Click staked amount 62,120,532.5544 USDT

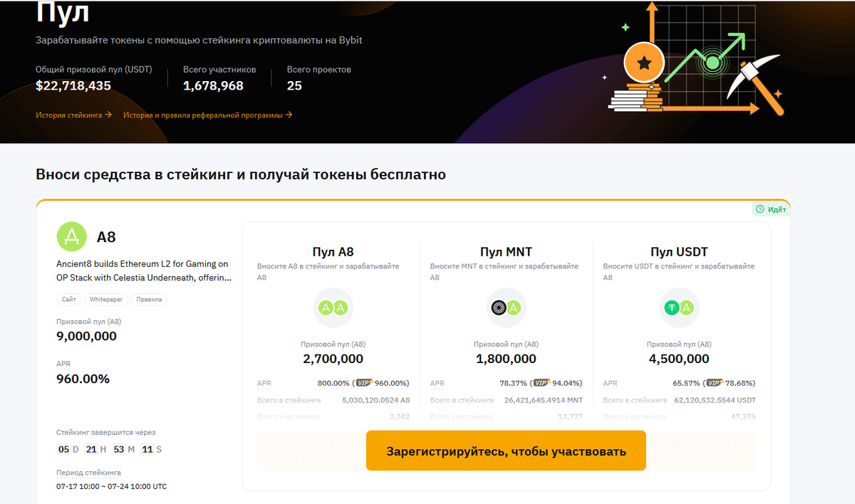click(715, 400)
